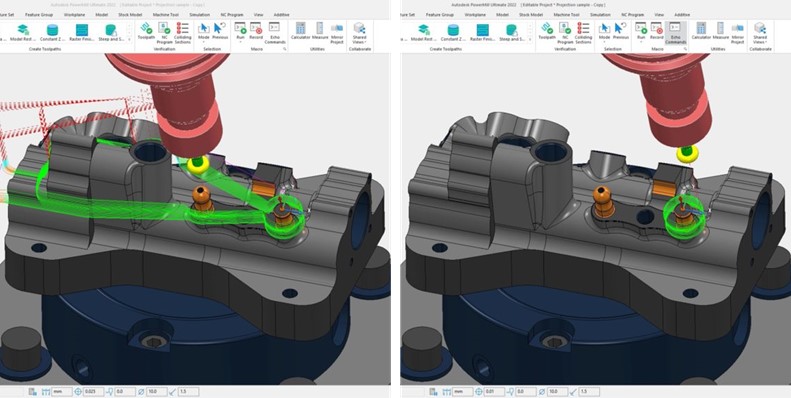Expand toolpath gallery in right window
This screenshot has height=398, width=791.
tap(531, 40)
